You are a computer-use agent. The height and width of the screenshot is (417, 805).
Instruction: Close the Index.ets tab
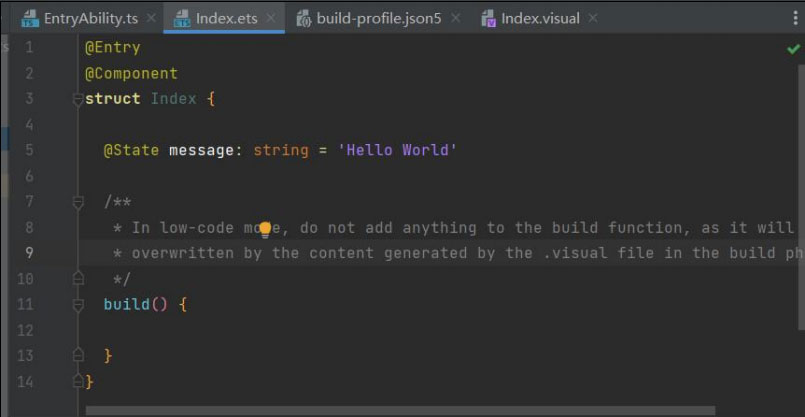tap(270, 19)
